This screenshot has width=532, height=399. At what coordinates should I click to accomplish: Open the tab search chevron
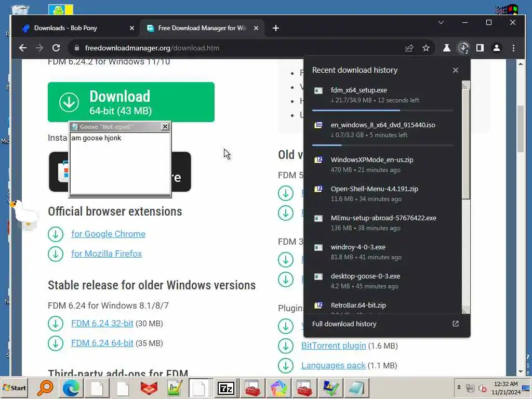(x=441, y=23)
